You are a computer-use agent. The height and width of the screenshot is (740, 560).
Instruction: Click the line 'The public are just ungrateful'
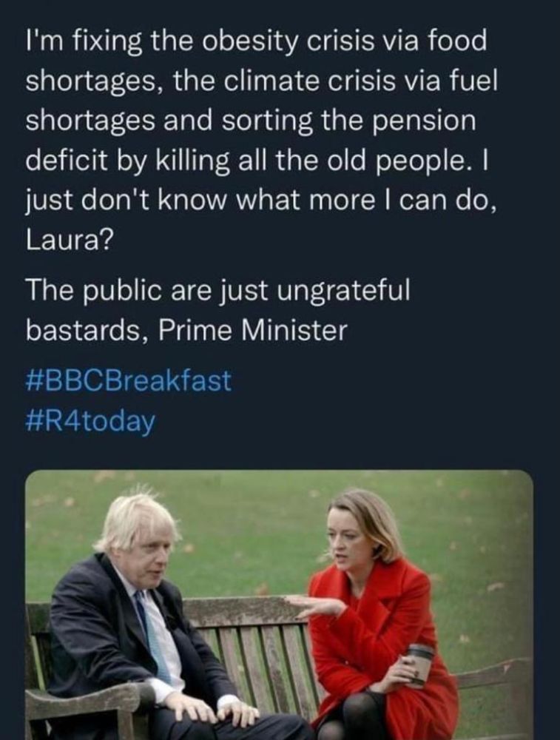click(x=218, y=290)
